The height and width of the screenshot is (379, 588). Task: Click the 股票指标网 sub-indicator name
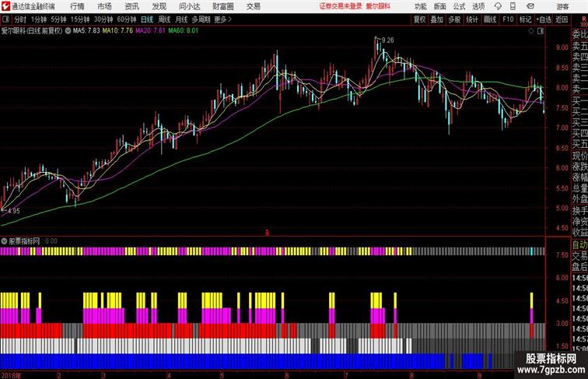click(x=24, y=241)
